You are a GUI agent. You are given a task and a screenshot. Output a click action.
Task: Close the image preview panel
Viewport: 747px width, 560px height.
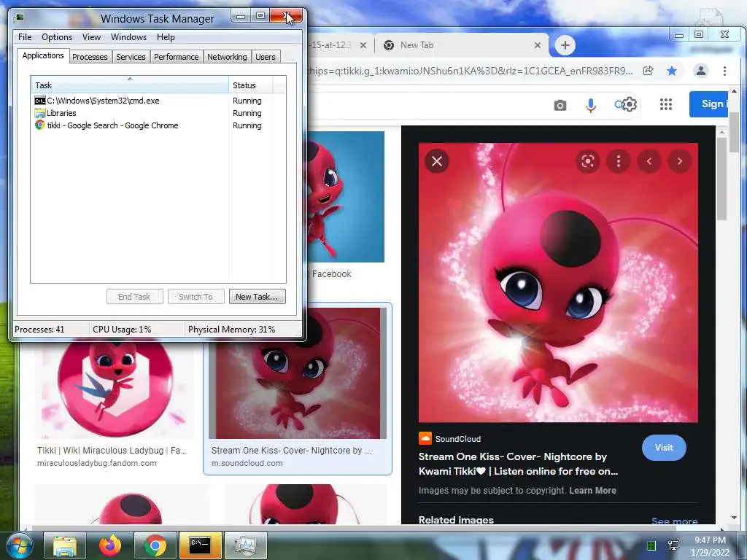437,161
